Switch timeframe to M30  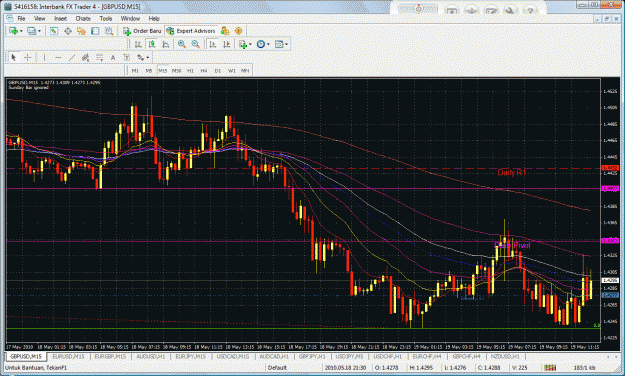177,71
